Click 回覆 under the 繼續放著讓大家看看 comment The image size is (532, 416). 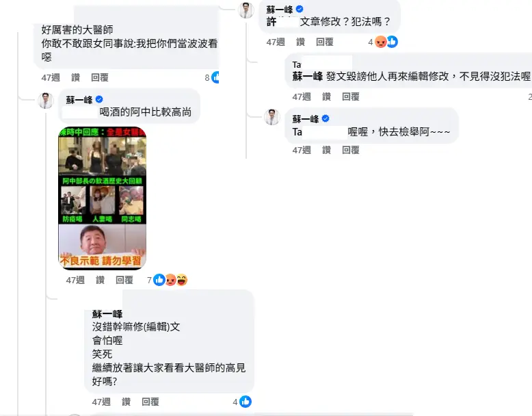pyautogui.click(x=150, y=402)
